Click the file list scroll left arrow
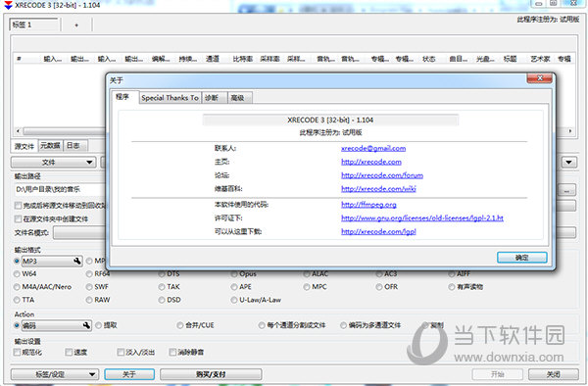This screenshot has width=588, height=386. (x=18, y=131)
